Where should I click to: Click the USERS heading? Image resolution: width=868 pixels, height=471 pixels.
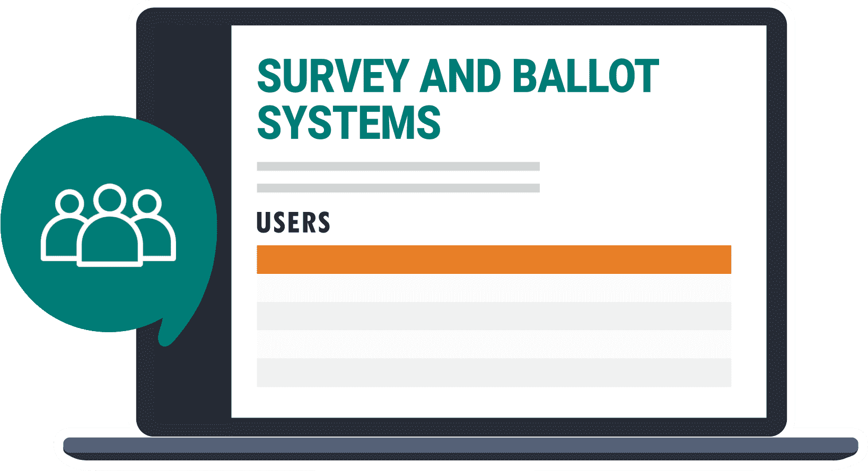tap(293, 223)
